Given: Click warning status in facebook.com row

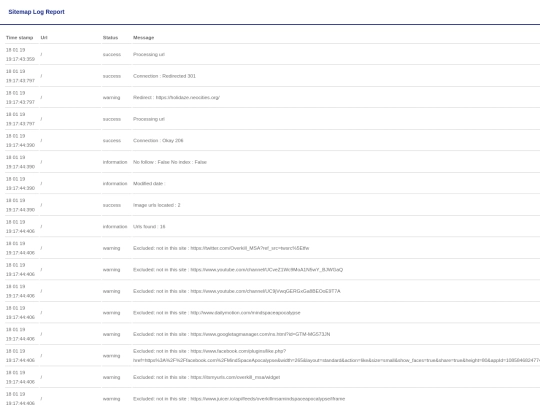Looking at the screenshot, I should [112, 356].
